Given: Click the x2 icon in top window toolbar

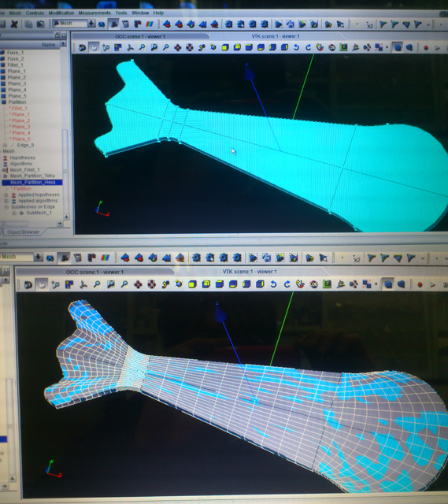Looking at the screenshot, I should pos(369,24).
